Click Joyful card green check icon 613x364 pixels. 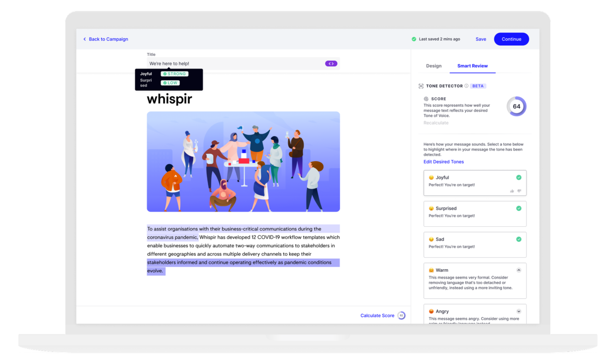coord(519,177)
